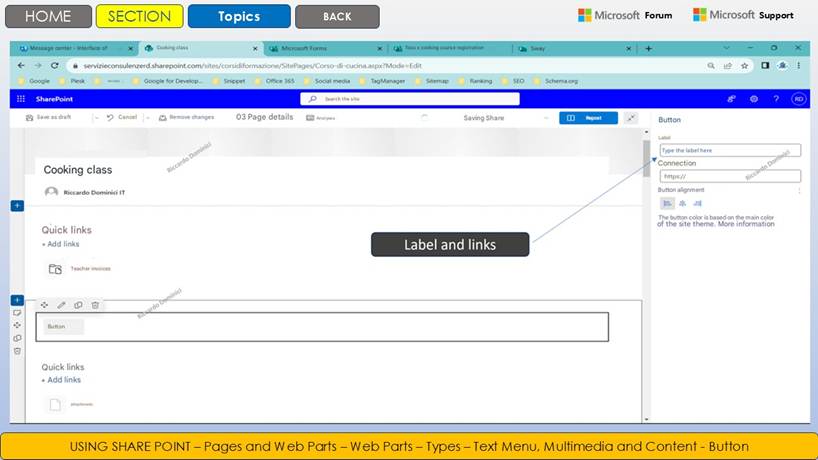Click the move section icon in left rail
The image size is (818, 460).
point(17,325)
